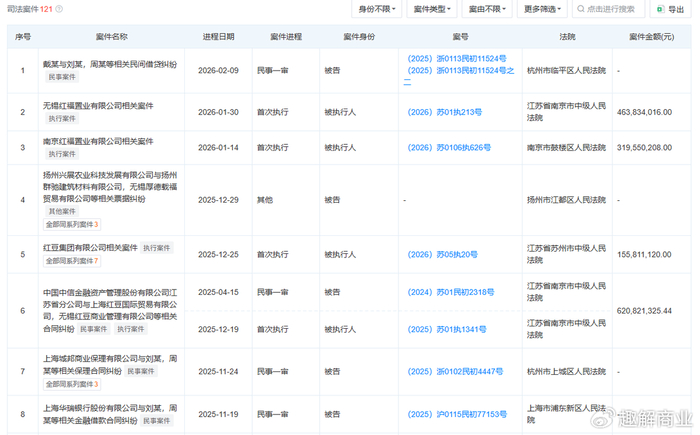The width and height of the screenshot is (700, 435).
Task: Select the 扬州兴展农业科技 票据纠纷 case name
Action: 110,187
